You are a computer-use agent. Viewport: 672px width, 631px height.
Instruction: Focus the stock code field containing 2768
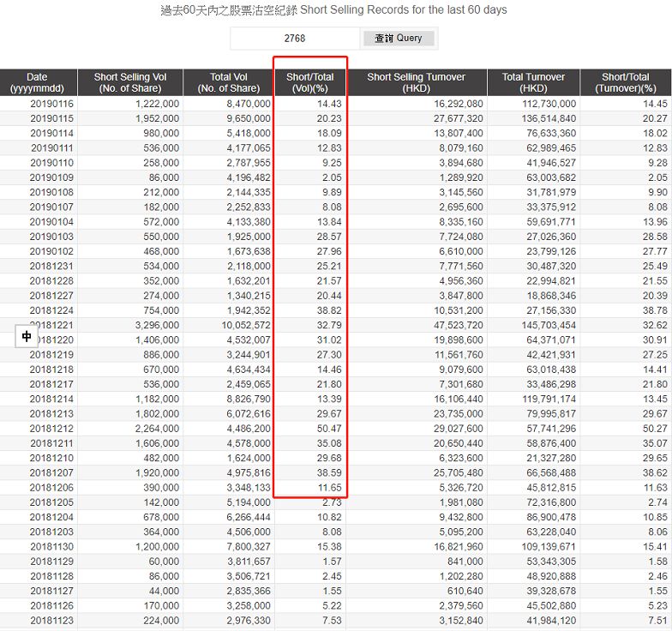[x=295, y=39]
